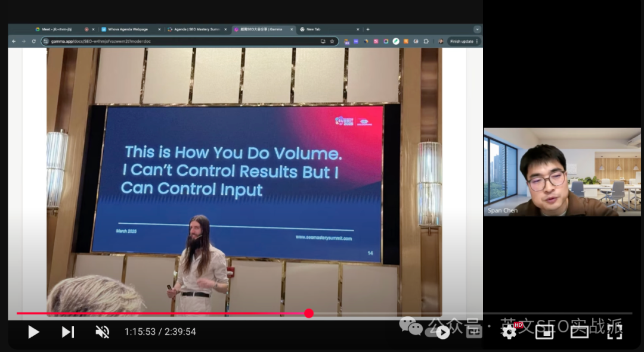Expand the tab search dropdown arrow
Screen dimensions: 644x352
coord(477,30)
